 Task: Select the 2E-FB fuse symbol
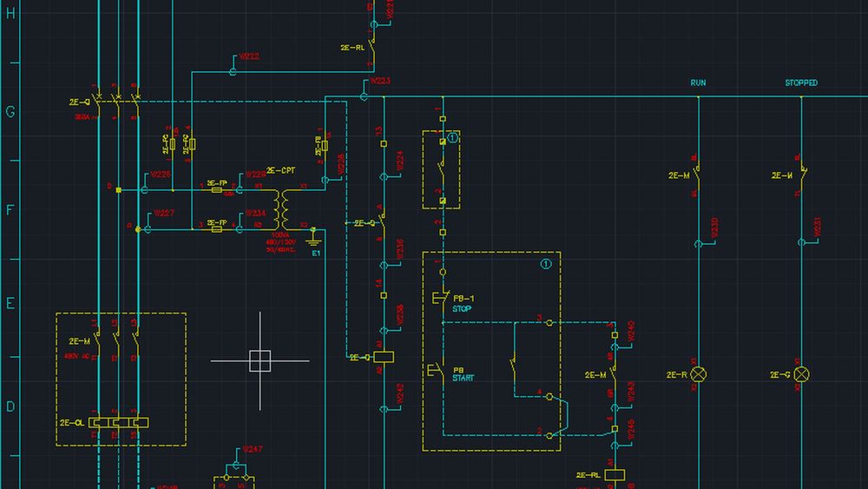pyautogui.click(x=325, y=146)
